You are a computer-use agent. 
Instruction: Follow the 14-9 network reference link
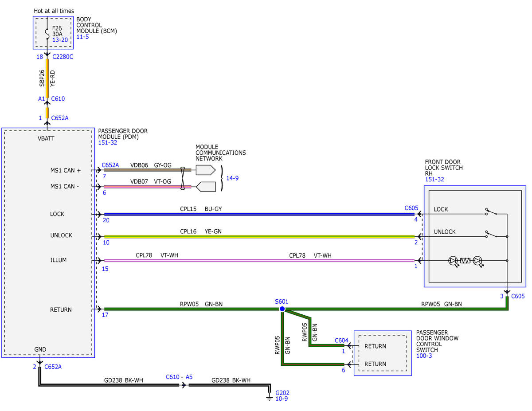tap(232, 178)
